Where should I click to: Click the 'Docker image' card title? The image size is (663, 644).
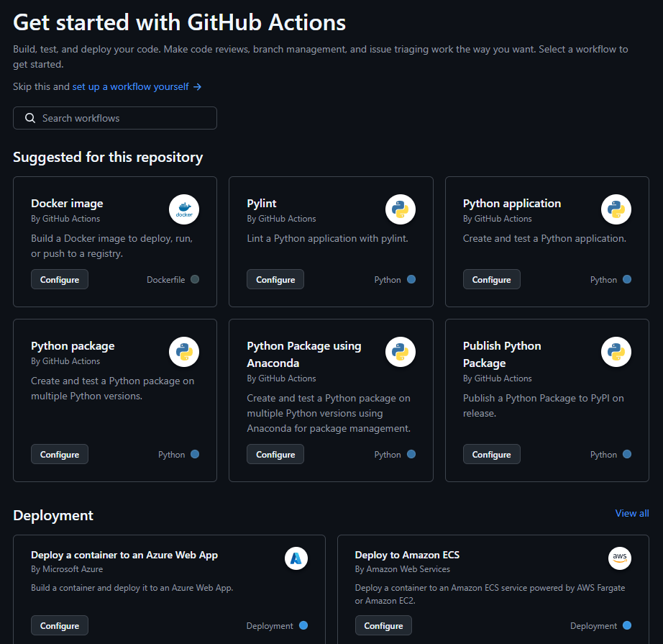[67, 204]
